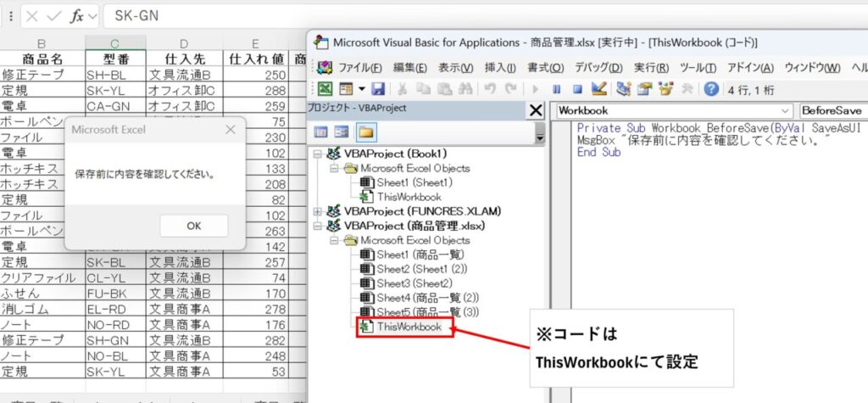Open the Object Browser toolbar icon
This screenshot has height=403, width=868.
(x=666, y=89)
